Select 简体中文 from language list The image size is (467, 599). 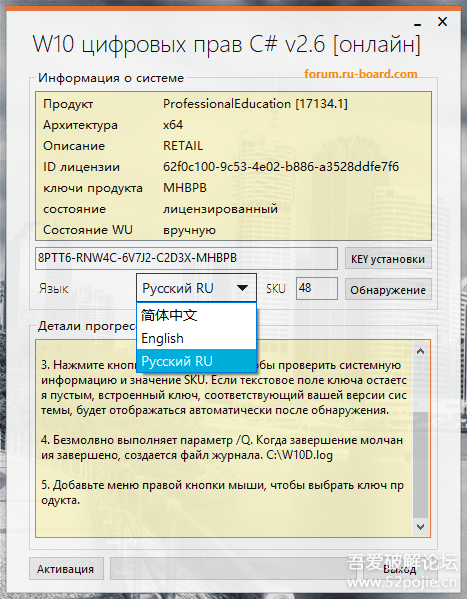[x=196, y=315]
